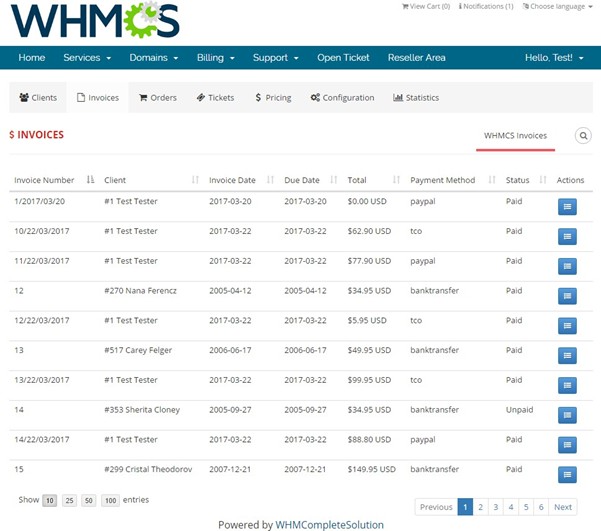
Task: Switch to the Orders tab
Action: click(x=157, y=98)
